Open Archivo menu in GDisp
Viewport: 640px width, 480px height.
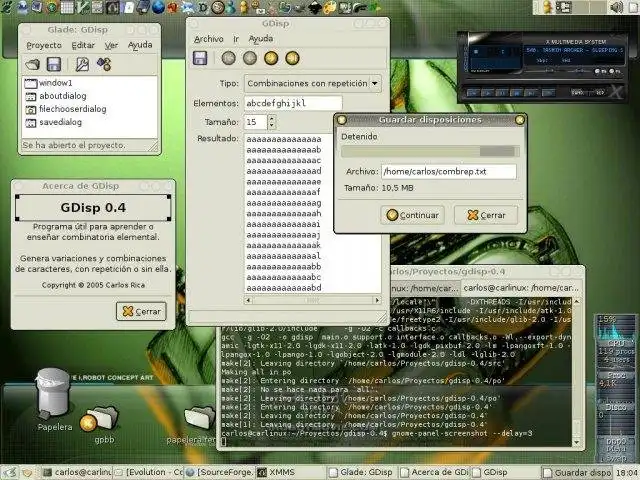[209, 39]
